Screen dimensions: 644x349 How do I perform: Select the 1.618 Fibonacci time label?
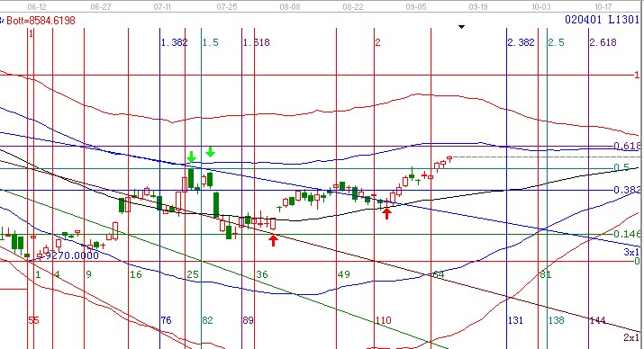pyautogui.click(x=257, y=42)
